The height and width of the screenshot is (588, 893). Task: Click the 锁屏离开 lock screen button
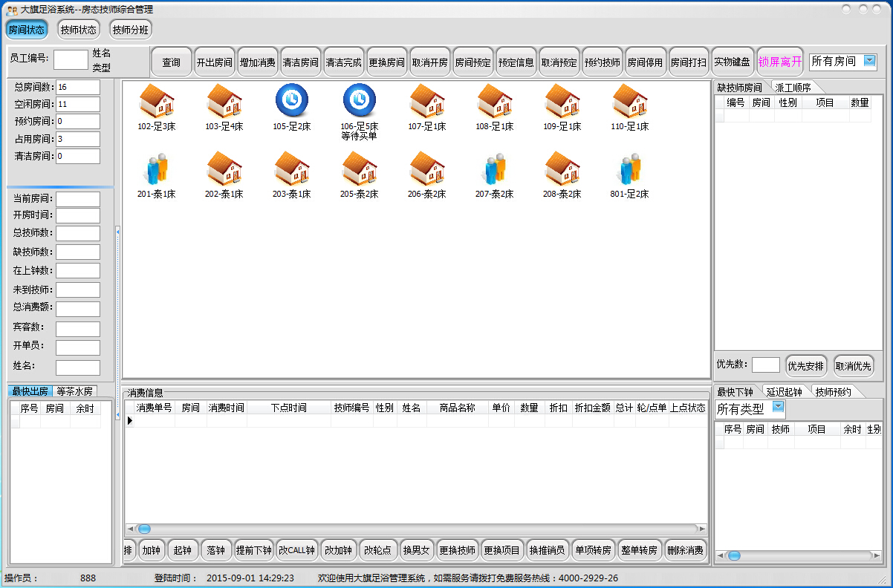click(x=780, y=62)
